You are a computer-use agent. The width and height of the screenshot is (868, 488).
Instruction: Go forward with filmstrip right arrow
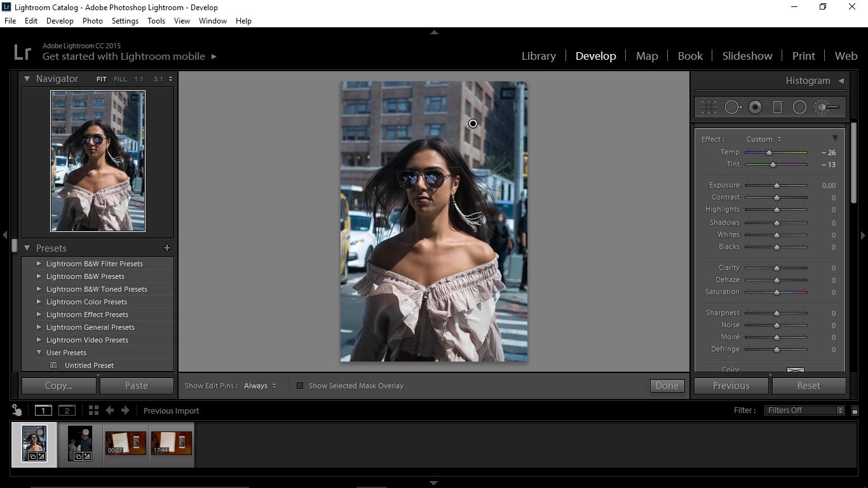125,410
